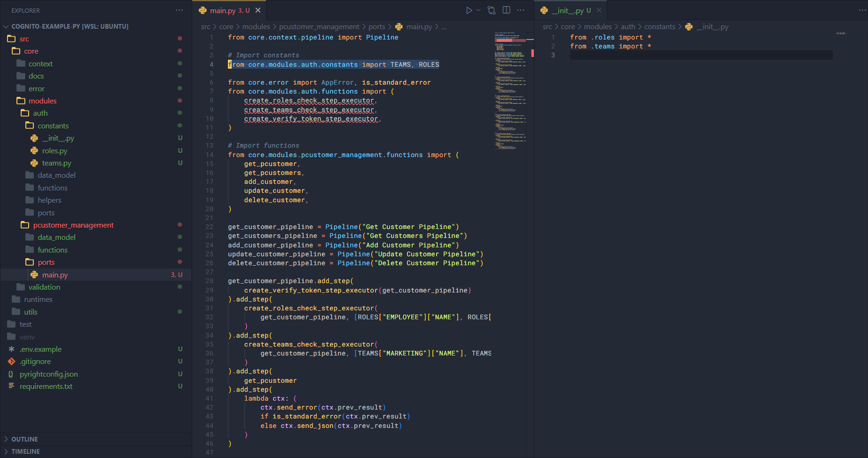868x458 pixels.
Task: Click the Open Changes compare icon
Action: pos(492,10)
